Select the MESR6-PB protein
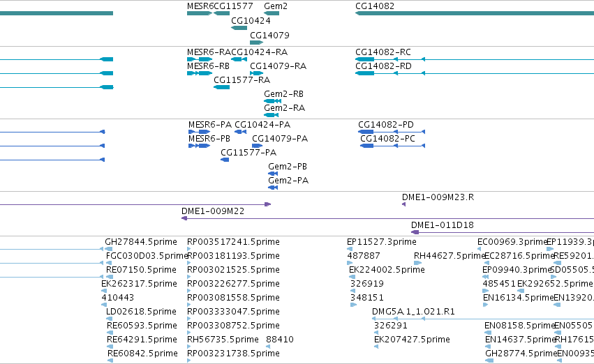 click(199, 146)
